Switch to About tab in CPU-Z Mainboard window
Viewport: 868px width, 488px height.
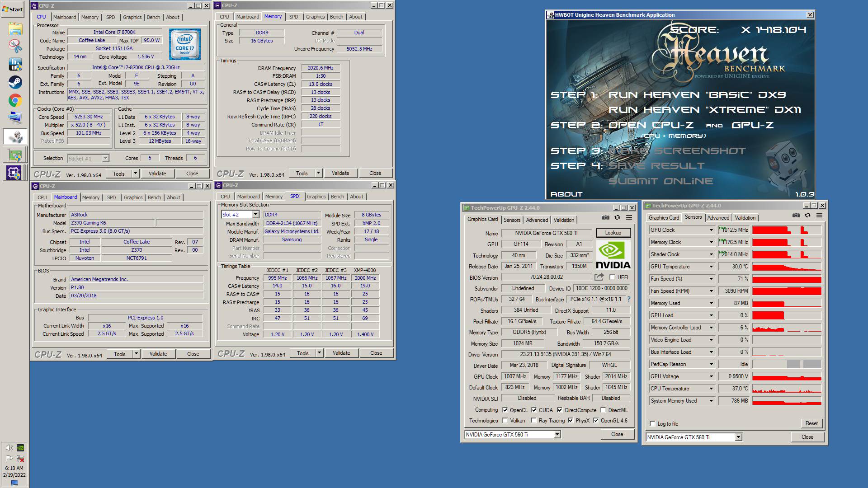coord(173,197)
